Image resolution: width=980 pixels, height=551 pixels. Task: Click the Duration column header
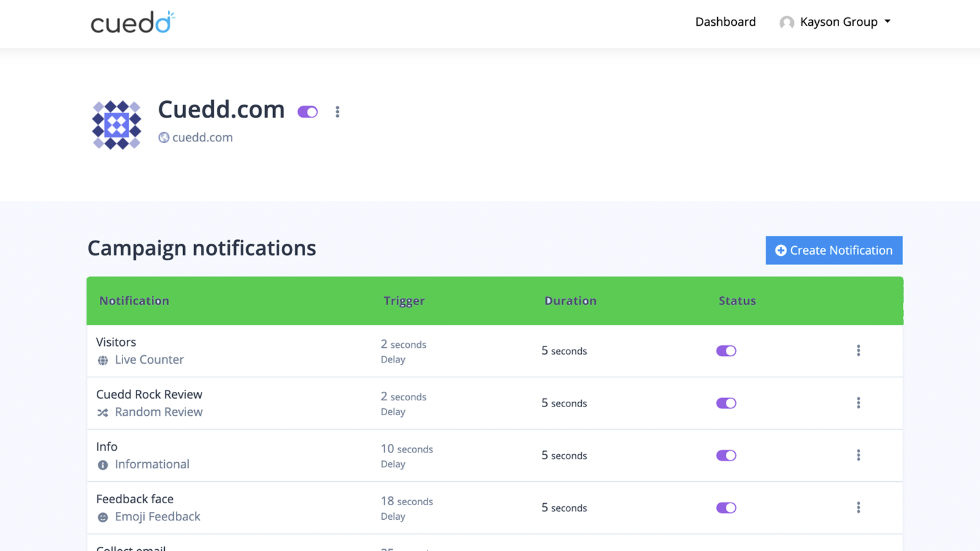570,301
